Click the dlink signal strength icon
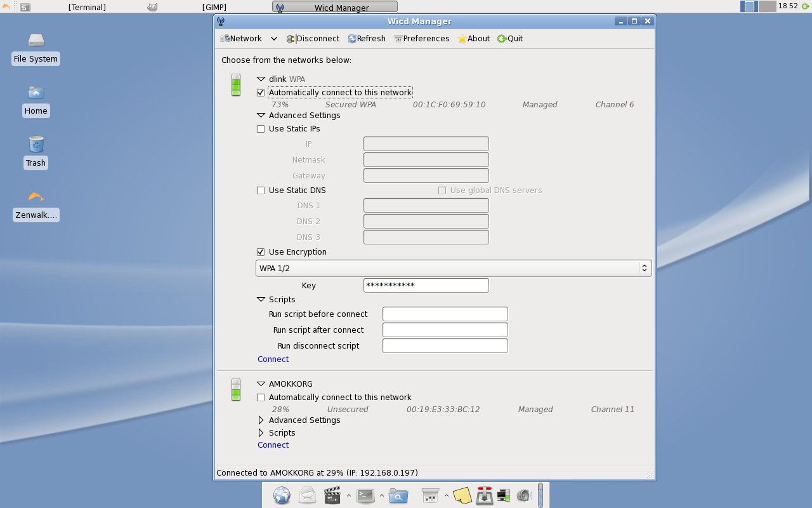This screenshot has width=812, height=508. pos(236,85)
